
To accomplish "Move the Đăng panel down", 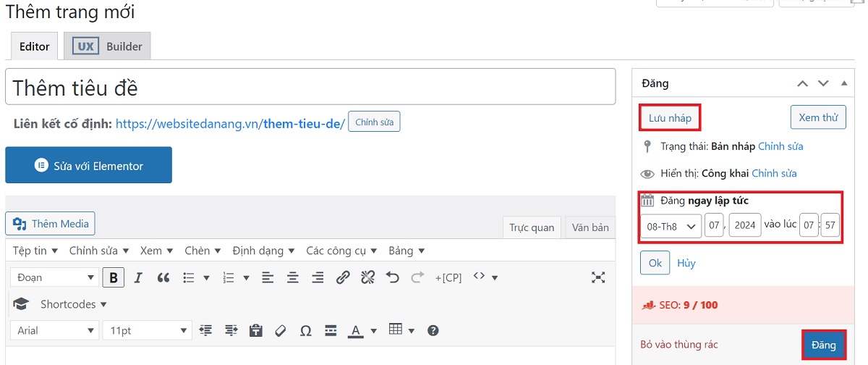I will coord(823,83).
